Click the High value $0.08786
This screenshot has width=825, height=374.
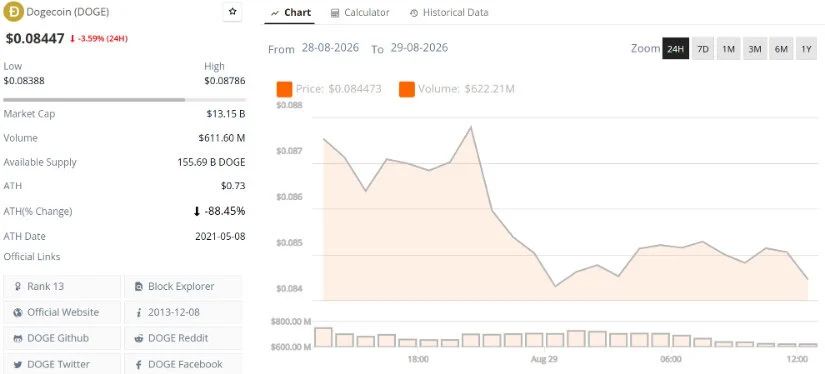[225, 81]
